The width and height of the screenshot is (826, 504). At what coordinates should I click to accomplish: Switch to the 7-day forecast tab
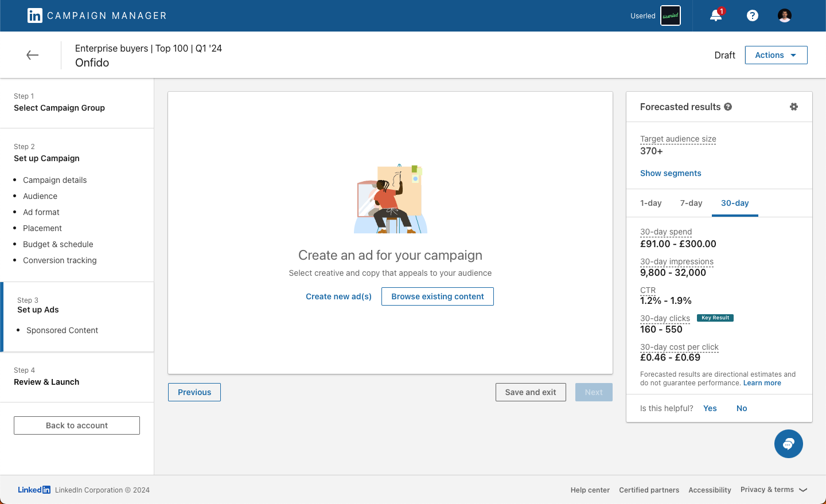(x=691, y=203)
